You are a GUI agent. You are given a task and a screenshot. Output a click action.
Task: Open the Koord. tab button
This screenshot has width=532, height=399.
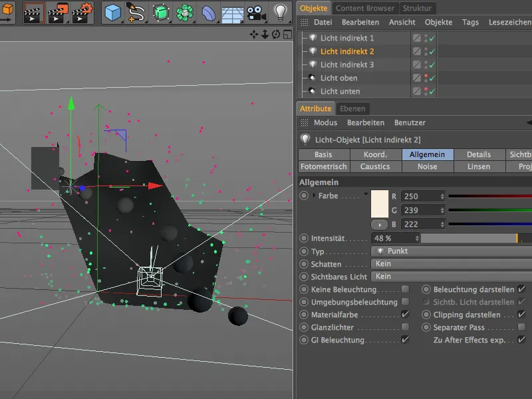pos(375,154)
